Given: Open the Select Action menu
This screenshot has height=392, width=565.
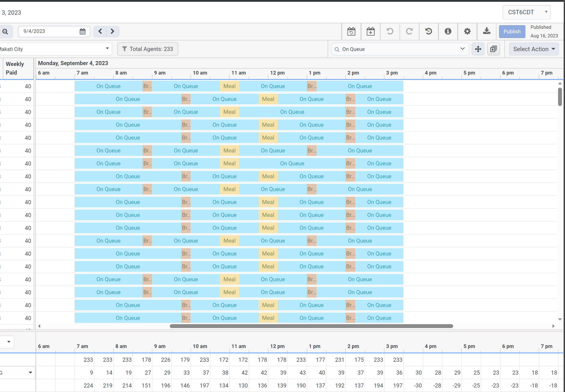Looking at the screenshot, I should (534, 49).
